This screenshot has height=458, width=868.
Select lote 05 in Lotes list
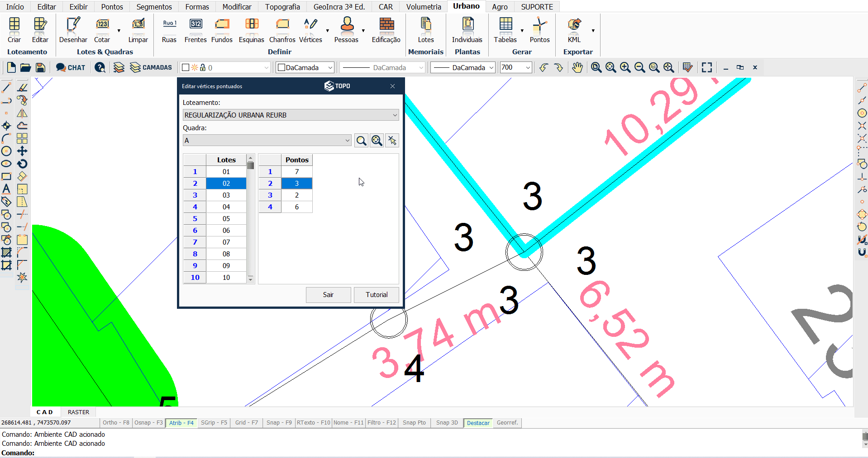pyautogui.click(x=226, y=219)
